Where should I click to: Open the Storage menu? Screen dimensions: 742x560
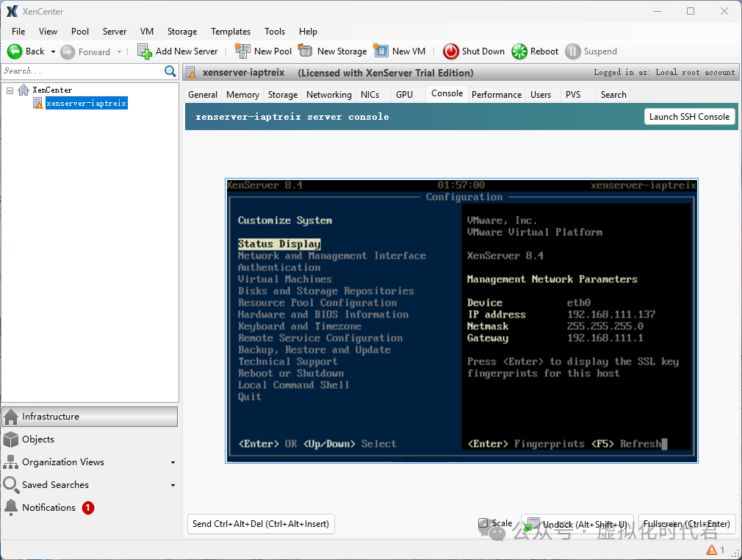coord(181,32)
